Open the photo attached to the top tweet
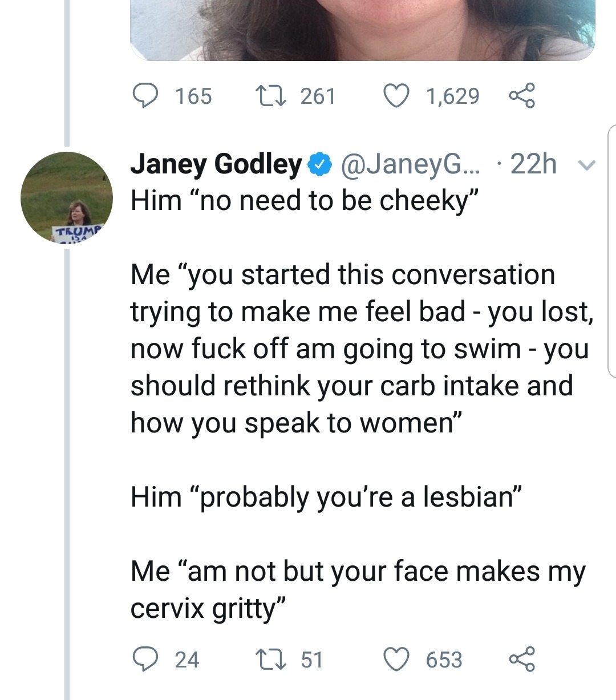Screen dimensions: 616x700 click(x=363, y=29)
